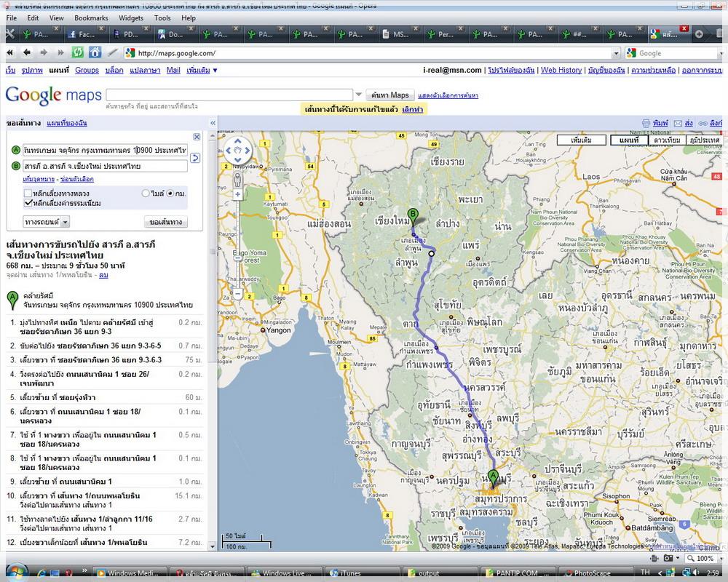Screen dimensions: 728x582
Task: Add a new tab with plus icon
Action: click(x=699, y=34)
